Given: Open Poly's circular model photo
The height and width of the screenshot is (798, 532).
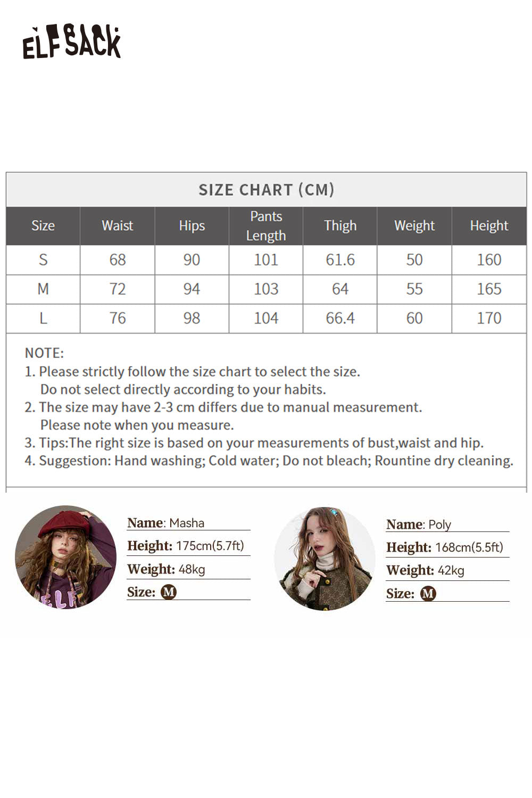Looking at the screenshot, I should 325,558.
